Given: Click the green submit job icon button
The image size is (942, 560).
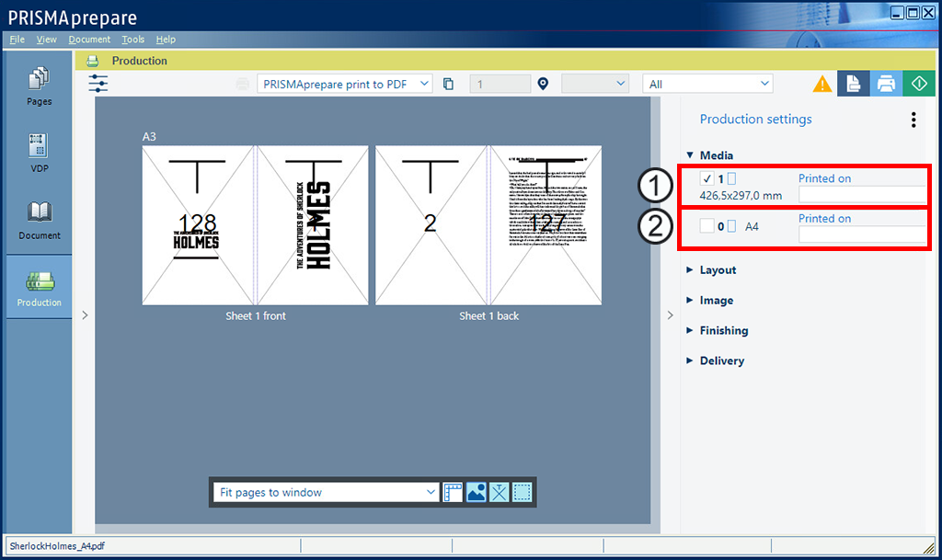Looking at the screenshot, I should pos(919,84).
